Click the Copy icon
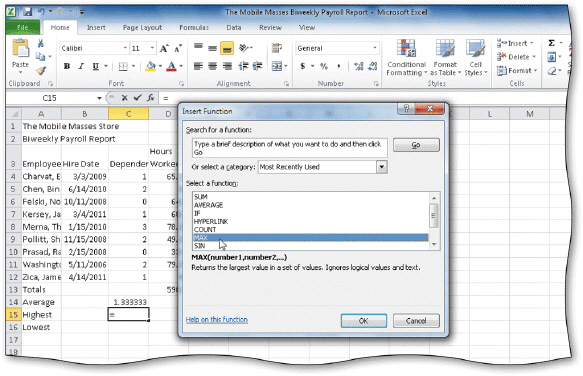This screenshot has width=583, height=376. point(40,57)
